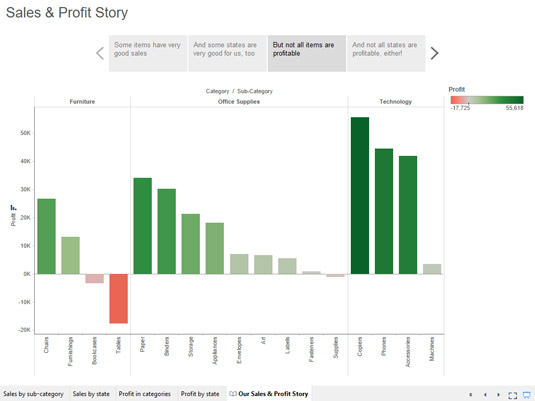535x401 pixels.
Task: Select the Binders profit bar
Action: click(x=167, y=231)
